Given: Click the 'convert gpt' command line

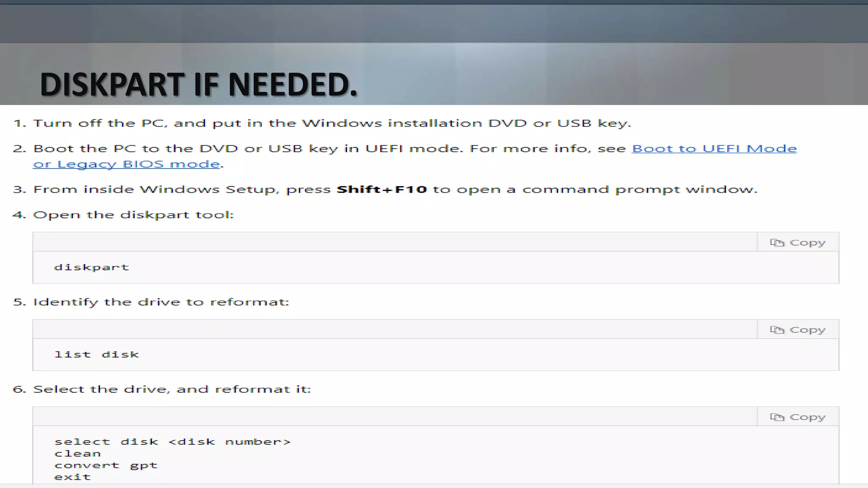Looking at the screenshot, I should point(106,465).
